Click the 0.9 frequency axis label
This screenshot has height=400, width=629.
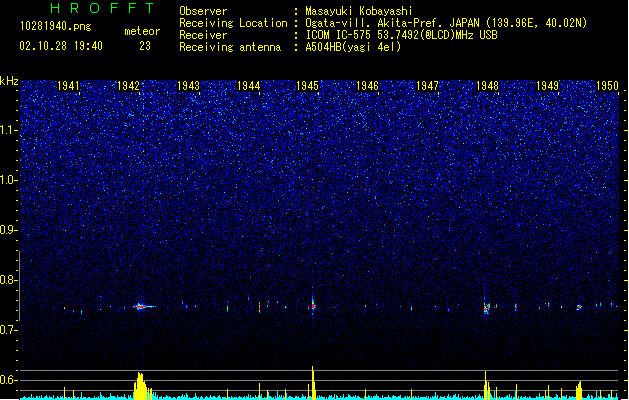click(x=8, y=230)
